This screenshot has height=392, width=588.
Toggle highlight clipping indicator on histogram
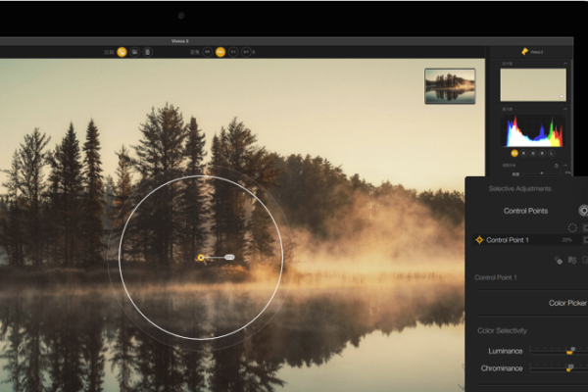click(x=563, y=116)
